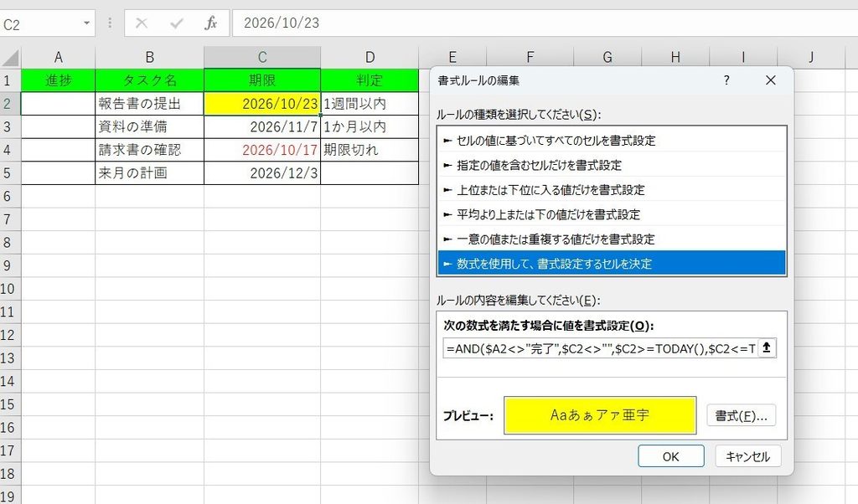Select column A header
Viewport: 858px width, 504px height.
pyautogui.click(x=58, y=58)
